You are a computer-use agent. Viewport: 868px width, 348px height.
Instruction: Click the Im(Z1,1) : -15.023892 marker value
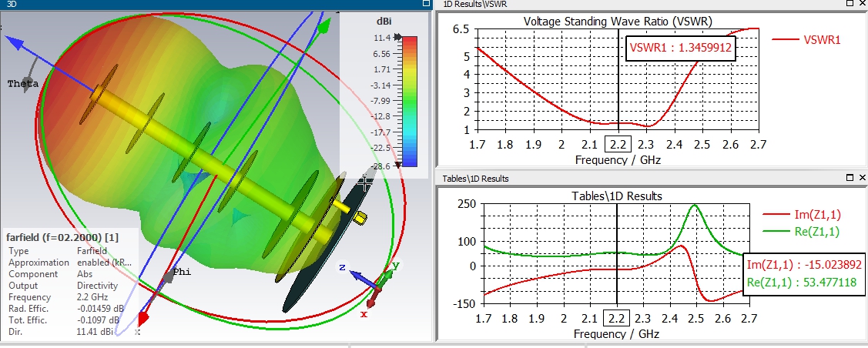tap(804, 264)
